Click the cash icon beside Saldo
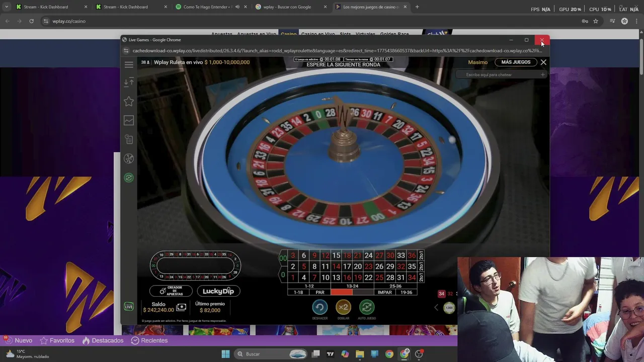The height and width of the screenshot is (362, 644). coord(181,307)
